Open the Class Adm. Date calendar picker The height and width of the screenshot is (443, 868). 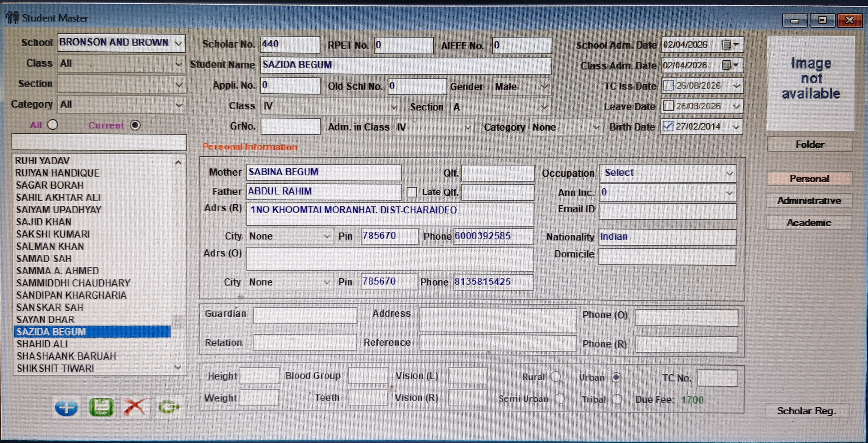[x=731, y=65]
